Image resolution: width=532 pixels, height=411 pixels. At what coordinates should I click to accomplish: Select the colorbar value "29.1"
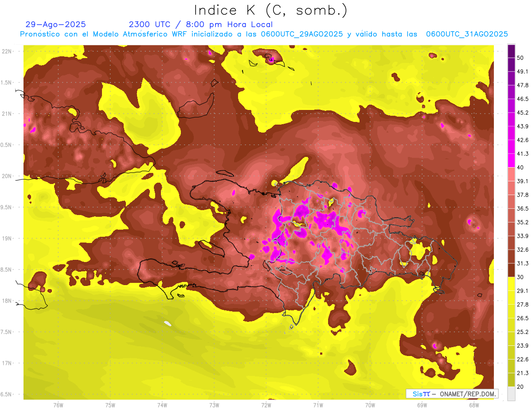(522, 291)
